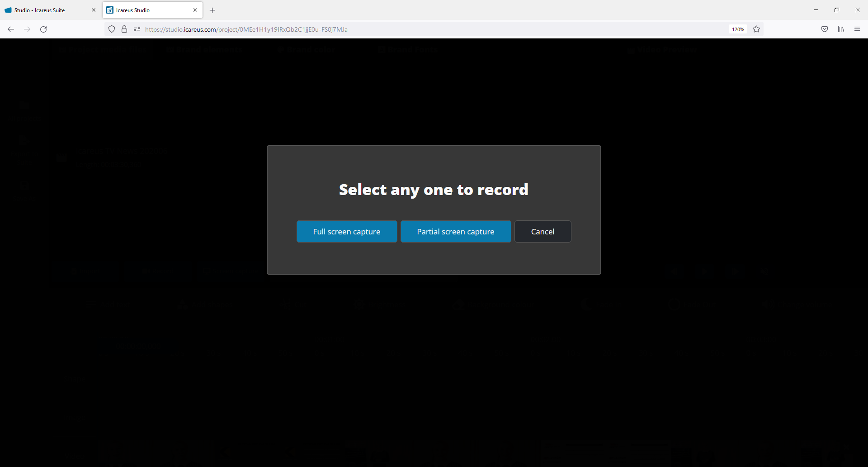Close the Studio - Icareus Suite tab
The width and height of the screenshot is (868, 467).
(94, 10)
